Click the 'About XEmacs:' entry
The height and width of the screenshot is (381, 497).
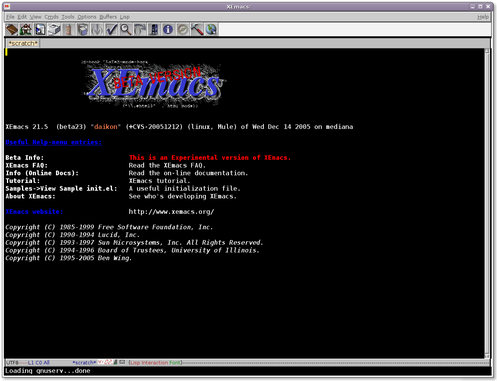(x=30, y=196)
